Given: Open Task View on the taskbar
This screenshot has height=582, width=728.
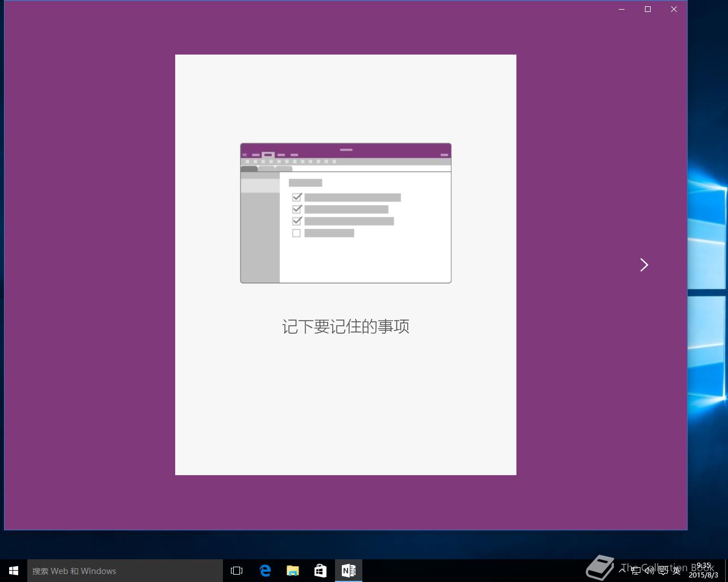Looking at the screenshot, I should pyautogui.click(x=237, y=571).
